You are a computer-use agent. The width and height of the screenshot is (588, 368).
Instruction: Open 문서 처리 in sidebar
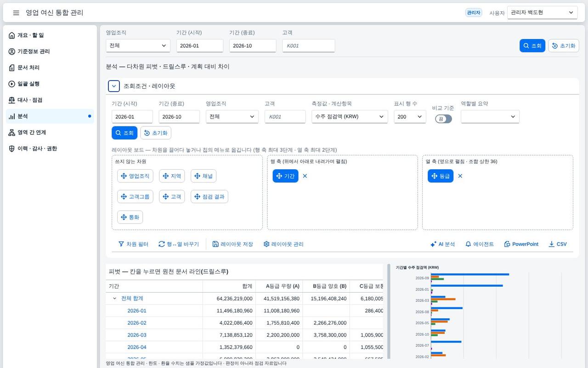pos(50,68)
